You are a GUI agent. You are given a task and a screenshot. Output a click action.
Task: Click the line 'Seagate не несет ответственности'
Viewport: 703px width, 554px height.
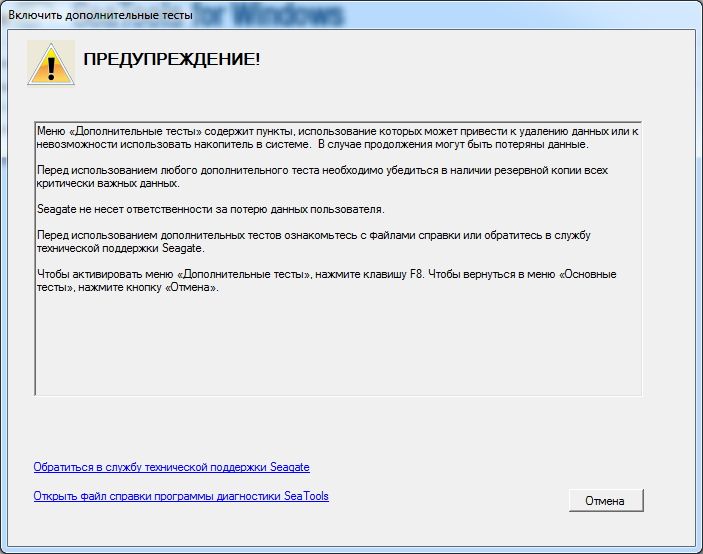tap(210, 209)
